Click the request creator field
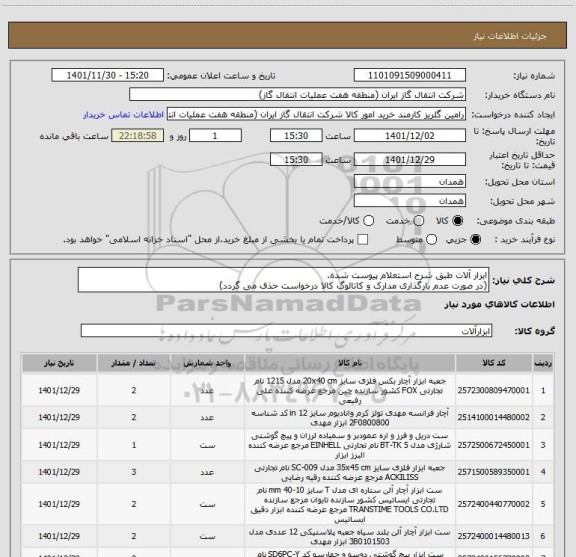 316,115
